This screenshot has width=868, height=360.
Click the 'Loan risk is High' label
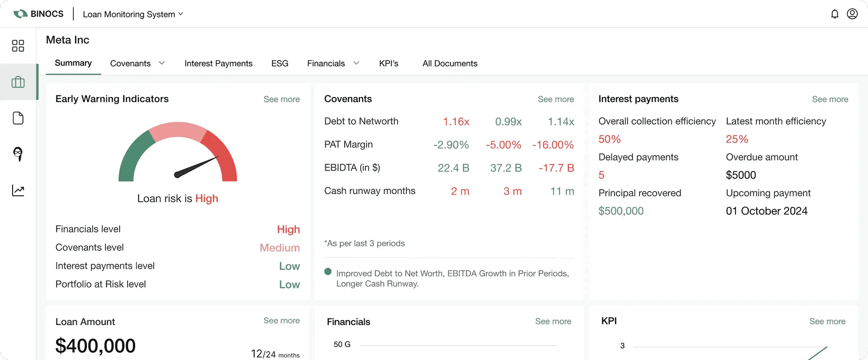178,198
